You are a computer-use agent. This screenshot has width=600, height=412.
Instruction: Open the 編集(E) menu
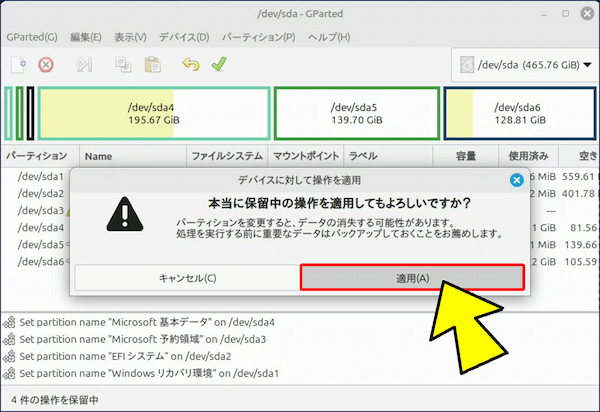tap(86, 37)
